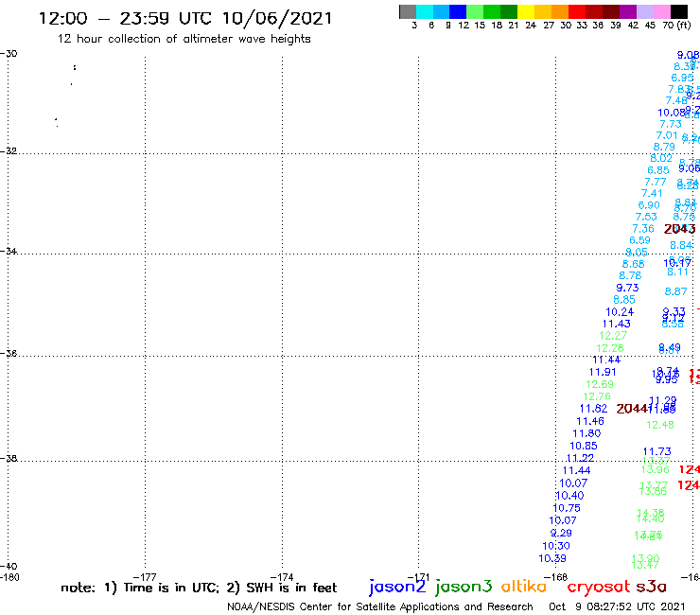Click wave height value '11.80'
Viewport: 700px width, 615px height.
pyautogui.click(x=586, y=433)
